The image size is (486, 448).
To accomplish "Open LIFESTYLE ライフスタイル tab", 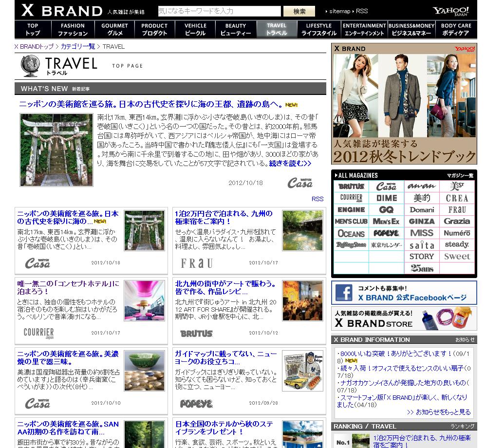I will (319, 29).
